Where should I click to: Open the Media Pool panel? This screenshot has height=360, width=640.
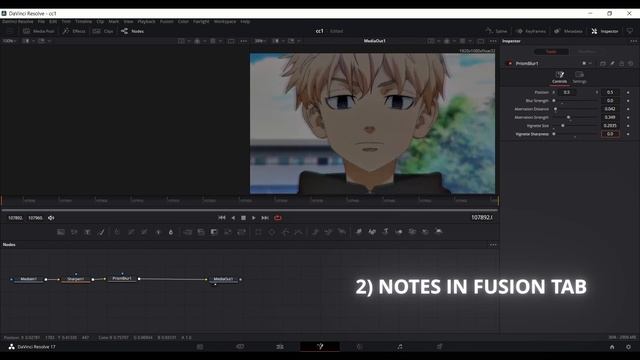[x=39, y=31]
